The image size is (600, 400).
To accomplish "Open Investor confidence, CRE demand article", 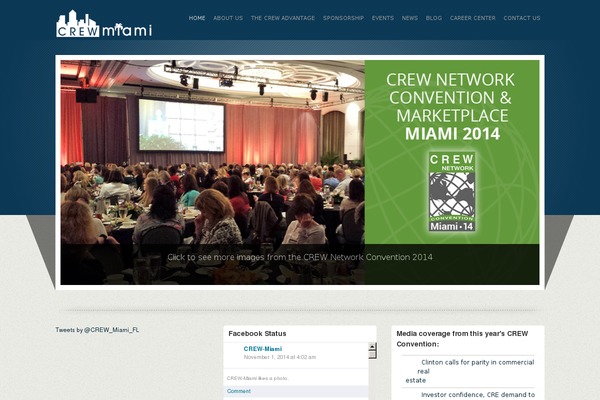I will (x=478, y=395).
